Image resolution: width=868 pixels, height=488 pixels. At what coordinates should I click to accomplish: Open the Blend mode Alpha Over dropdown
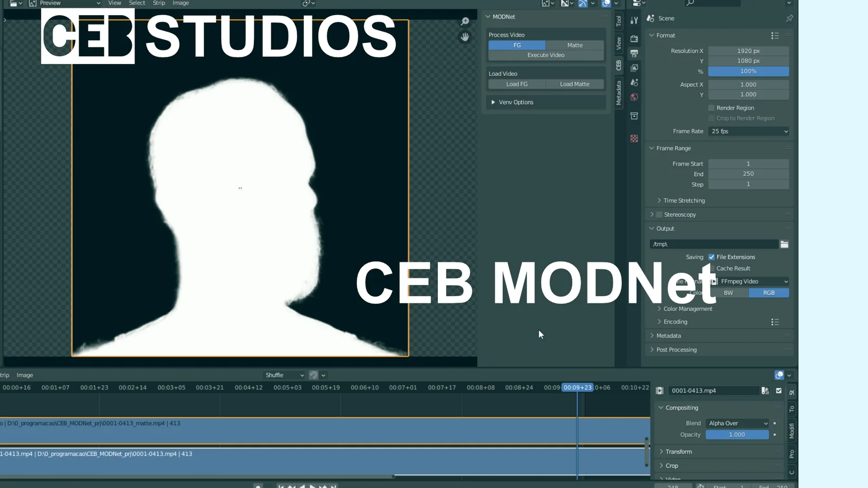coord(738,423)
